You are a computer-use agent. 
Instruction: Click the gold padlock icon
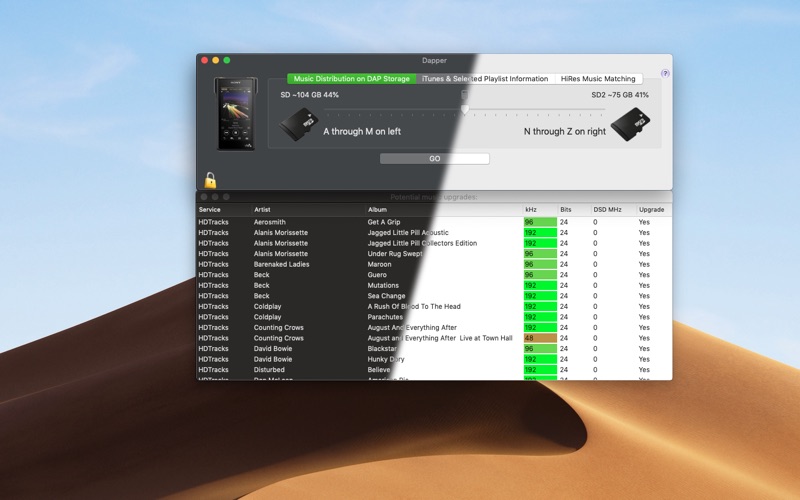tap(210, 180)
